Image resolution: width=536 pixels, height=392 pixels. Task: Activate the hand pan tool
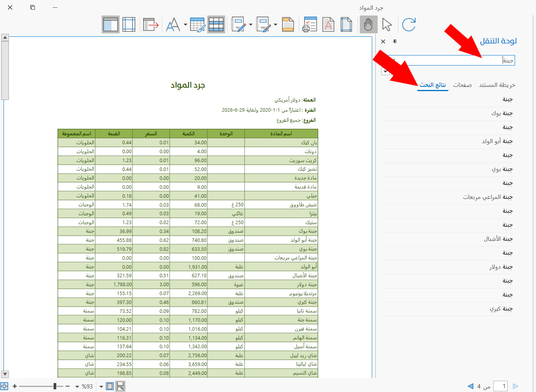pyautogui.click(x=368, y=24)
